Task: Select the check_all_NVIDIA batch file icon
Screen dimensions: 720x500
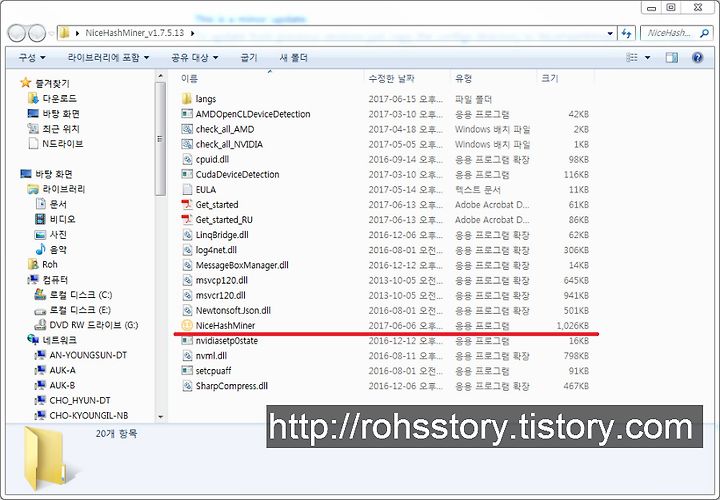Action: point(186,144)
